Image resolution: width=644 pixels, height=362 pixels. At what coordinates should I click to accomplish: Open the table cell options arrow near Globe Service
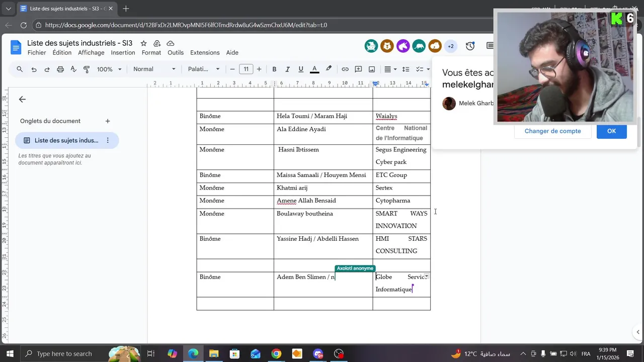[x=427, y=276]
